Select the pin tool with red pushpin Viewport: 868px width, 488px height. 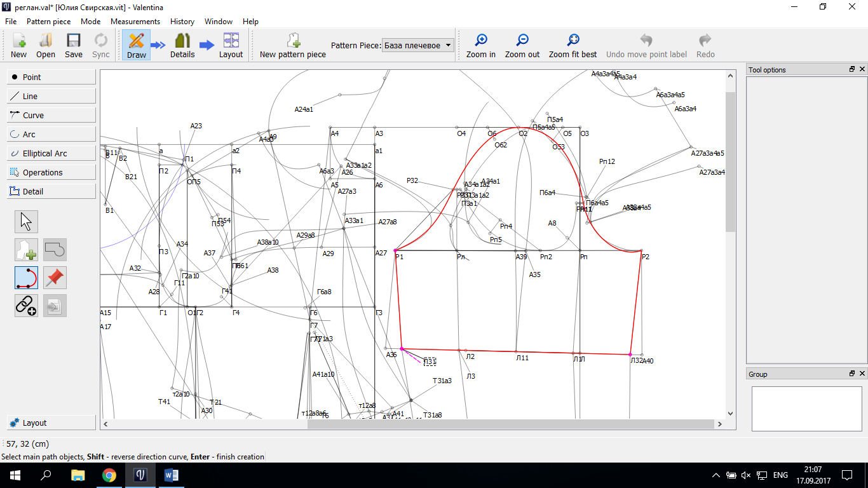click(55, 278)
